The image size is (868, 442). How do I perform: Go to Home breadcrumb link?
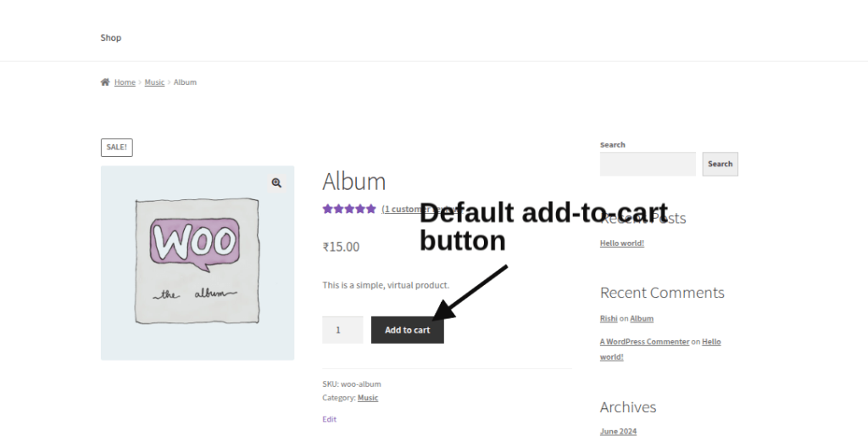[x=125, y=82]
